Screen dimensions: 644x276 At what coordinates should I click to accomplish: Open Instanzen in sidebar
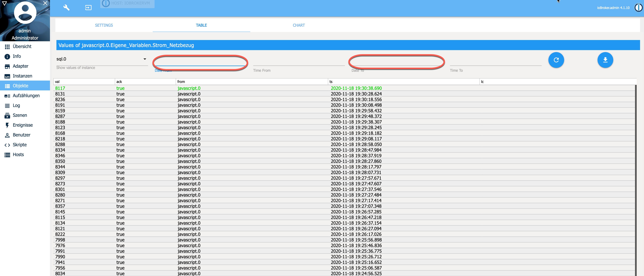[22, 76]
